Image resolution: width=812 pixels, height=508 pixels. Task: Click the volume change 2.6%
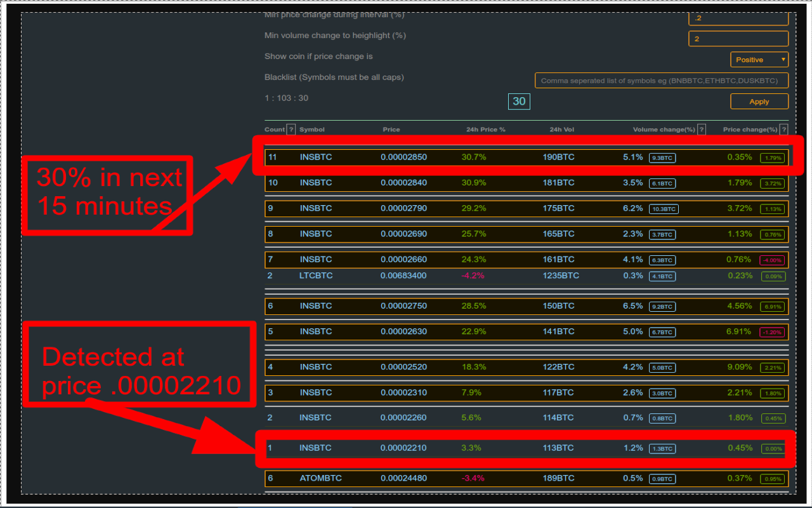(633, 392)
